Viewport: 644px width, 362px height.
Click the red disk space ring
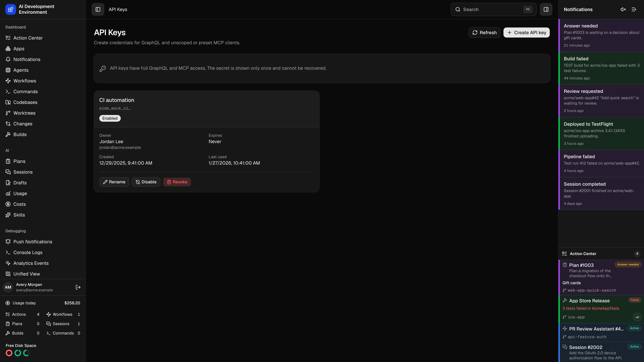[9, 353]
